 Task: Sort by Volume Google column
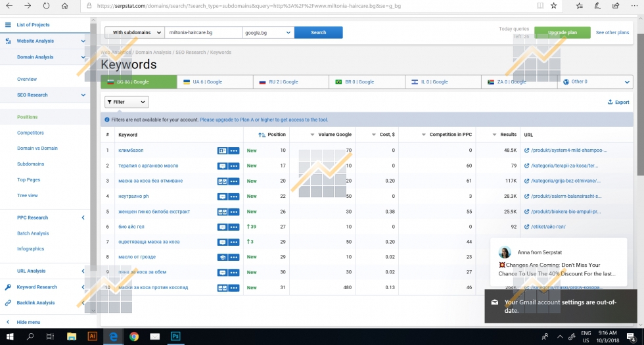coord(331,134)
